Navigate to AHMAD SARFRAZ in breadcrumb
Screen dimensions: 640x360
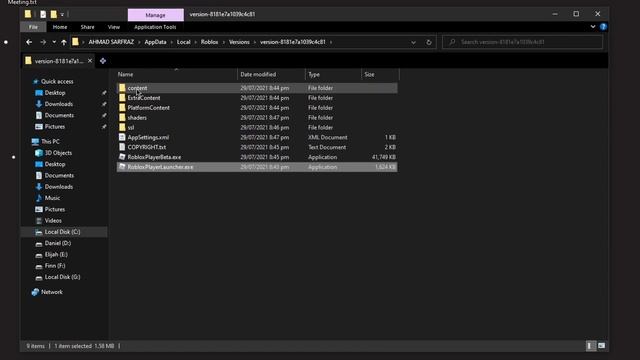111,42
